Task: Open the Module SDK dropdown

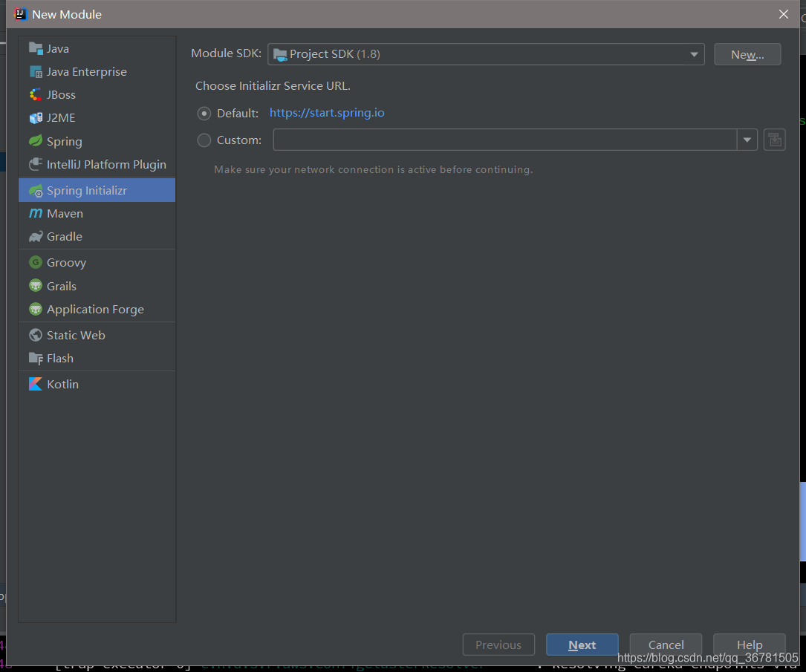Action: 486,54
